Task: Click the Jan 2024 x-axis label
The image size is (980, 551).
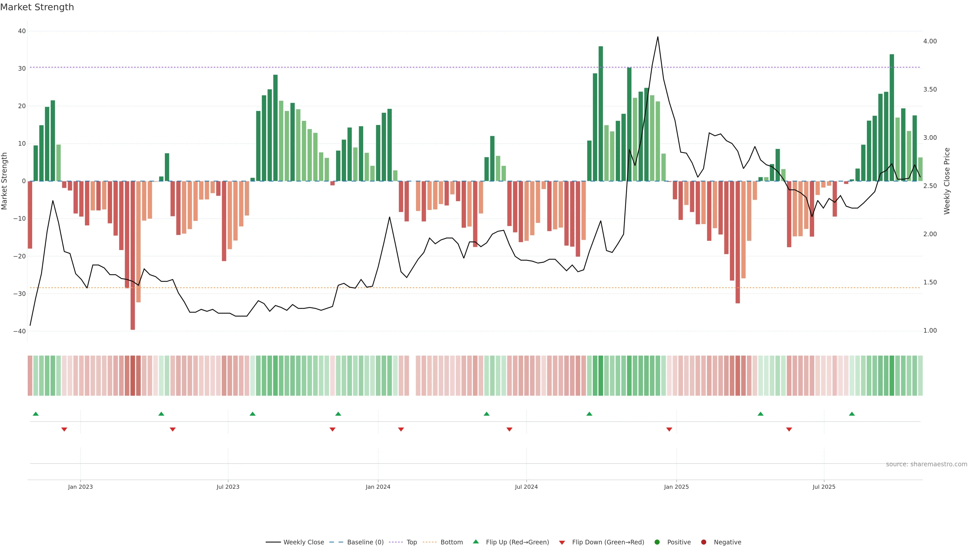Action: click(378, 487)
